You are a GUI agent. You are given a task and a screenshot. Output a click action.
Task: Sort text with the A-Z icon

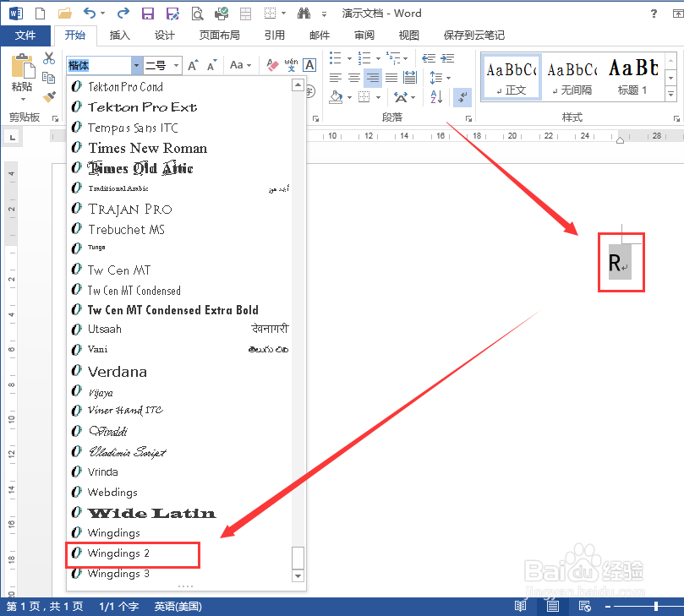pyautogui.click(x=436, y=97)
